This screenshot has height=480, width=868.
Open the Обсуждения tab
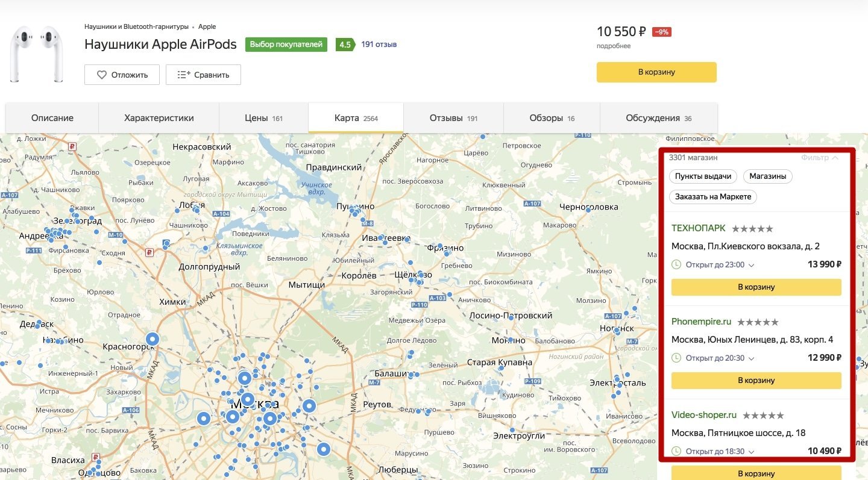tap(659, 118)
